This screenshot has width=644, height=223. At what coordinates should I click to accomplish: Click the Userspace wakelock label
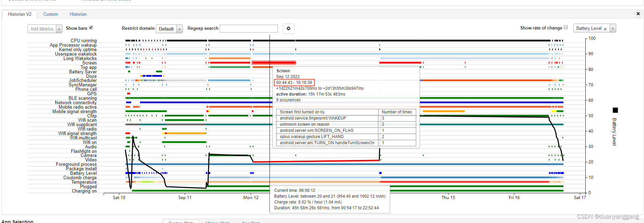coord(76,54)
